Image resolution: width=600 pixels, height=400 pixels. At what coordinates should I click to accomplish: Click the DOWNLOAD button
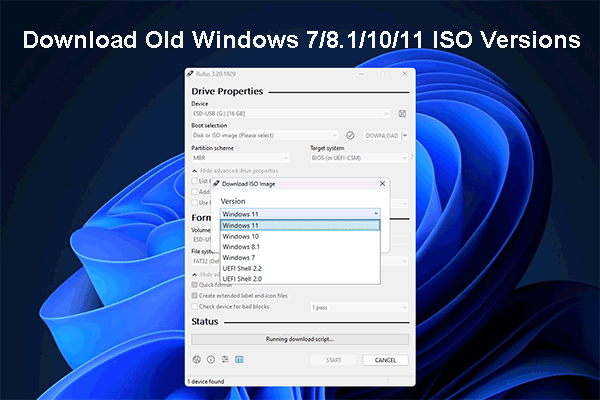(x=382, y=136)
